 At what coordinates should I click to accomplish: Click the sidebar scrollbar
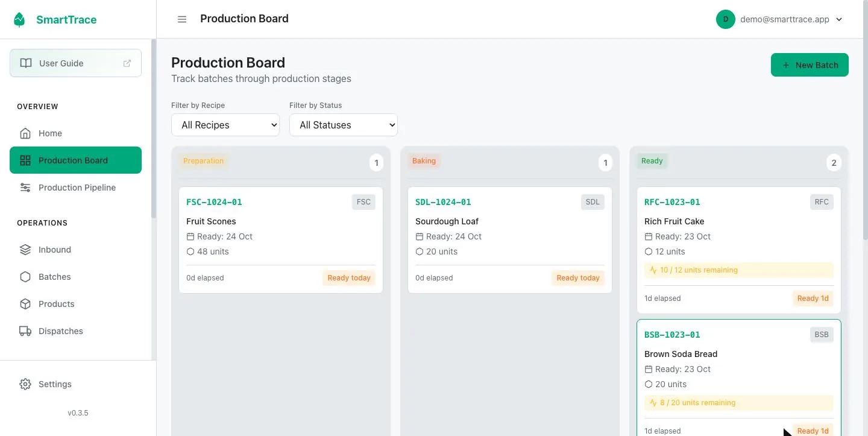[x=154, y=128]
